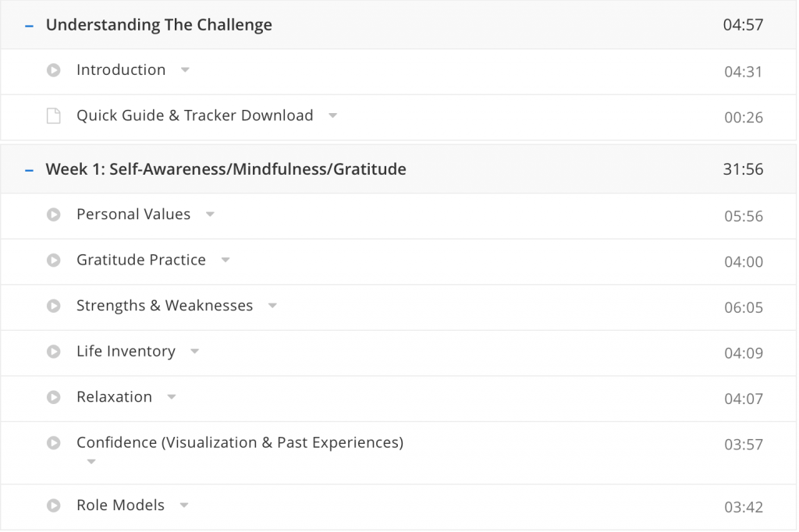Click the play icon next to Personal Values
Screen dimensions: 799x532
(x=53, y=215)
